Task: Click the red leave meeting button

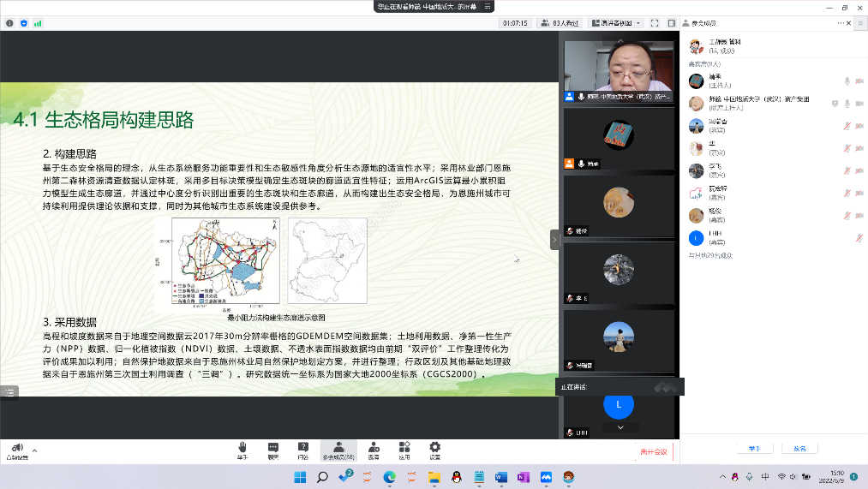Action: (653, 451)
